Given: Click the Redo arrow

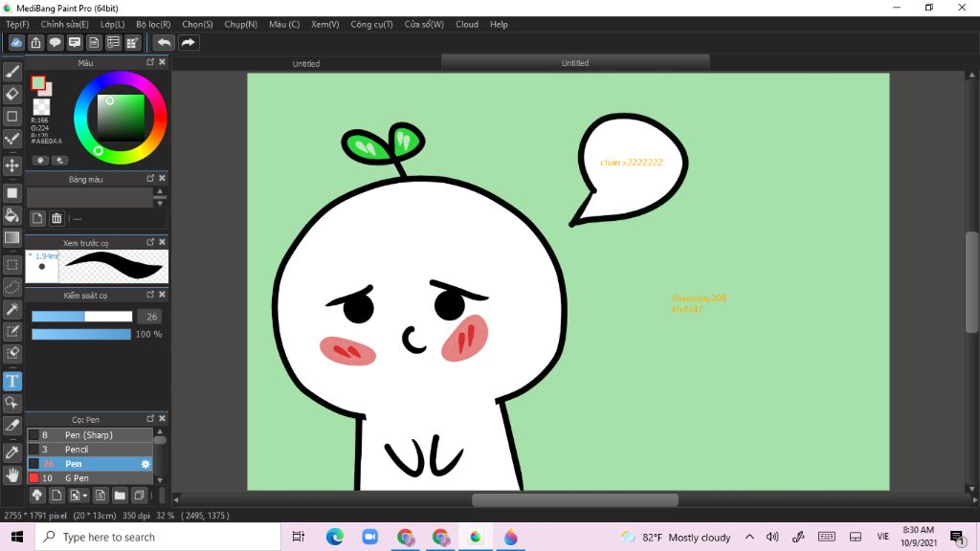Looking at the screenshot, I should (x=188, y=42).
